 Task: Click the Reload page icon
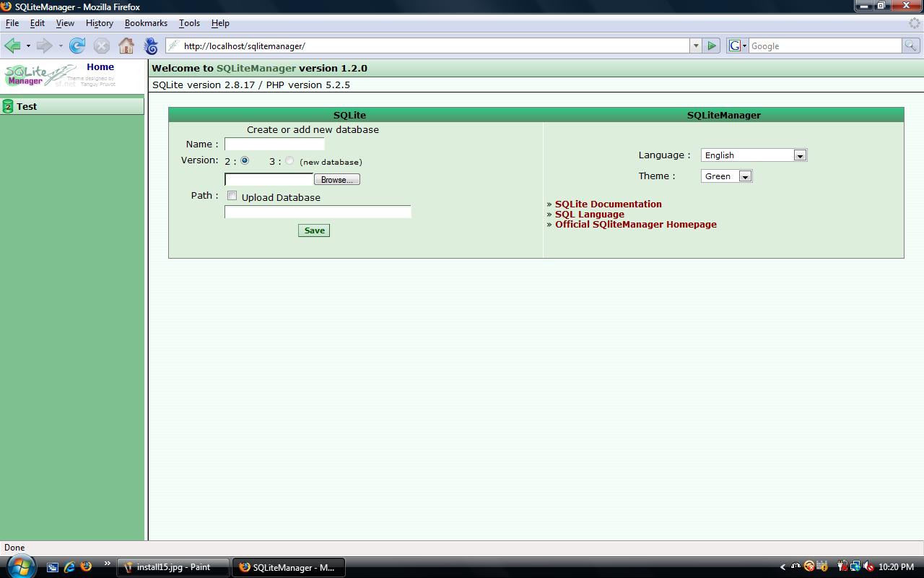(x=77, y=46)
